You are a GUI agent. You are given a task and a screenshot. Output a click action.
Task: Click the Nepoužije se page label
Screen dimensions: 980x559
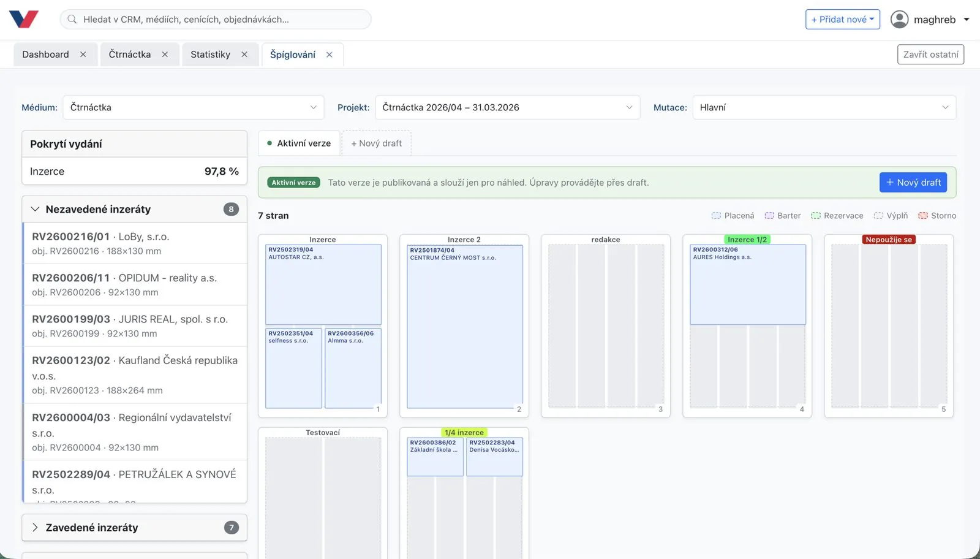tap(889, 240)
